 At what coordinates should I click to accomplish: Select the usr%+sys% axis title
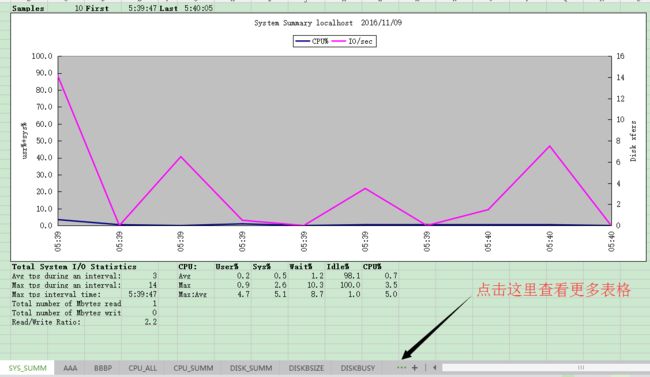[x=24, y=140]
